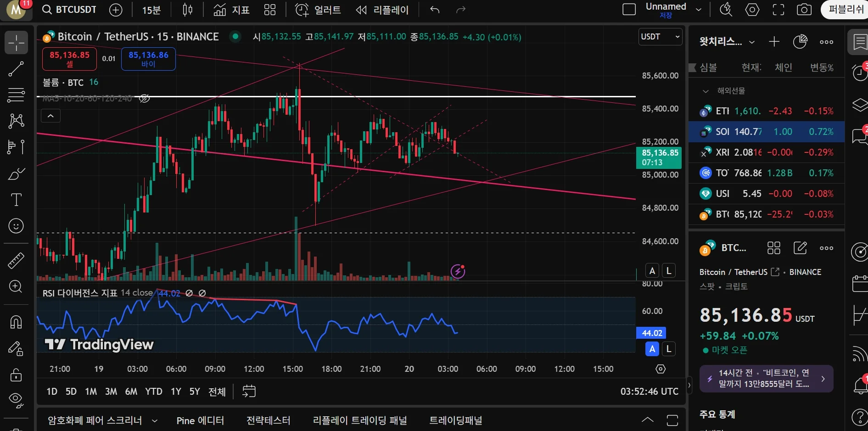This screenshot has height=431, width=868.
Task: Open the emoji and icons tool
Action: [x=16, y=226]
